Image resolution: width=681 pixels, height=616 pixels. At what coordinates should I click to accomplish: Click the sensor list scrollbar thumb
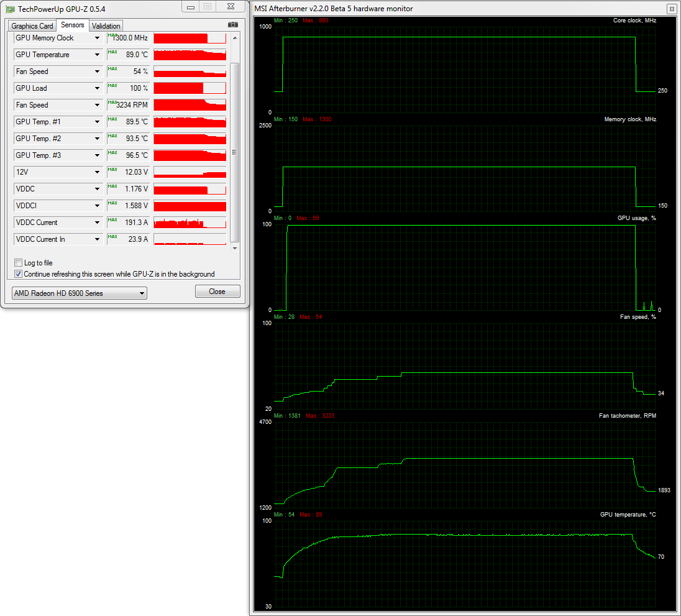[234, 152]
